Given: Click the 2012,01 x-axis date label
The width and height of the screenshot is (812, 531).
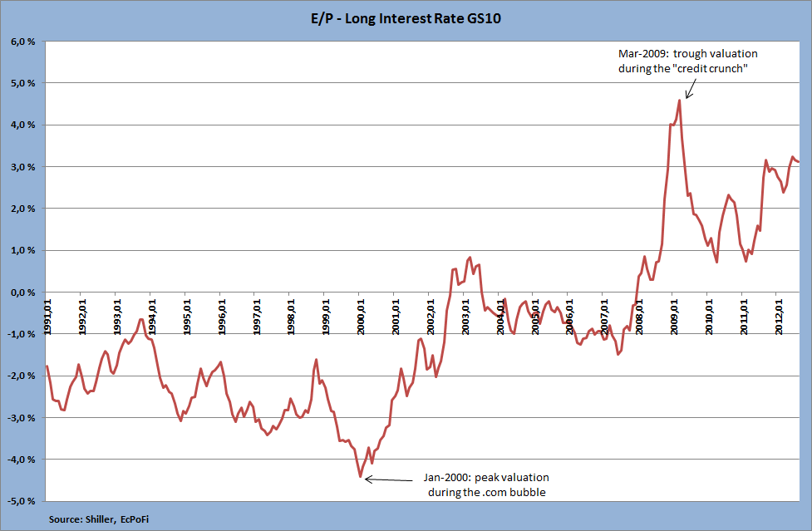Looking at the screenshot, I should [778, 317].
